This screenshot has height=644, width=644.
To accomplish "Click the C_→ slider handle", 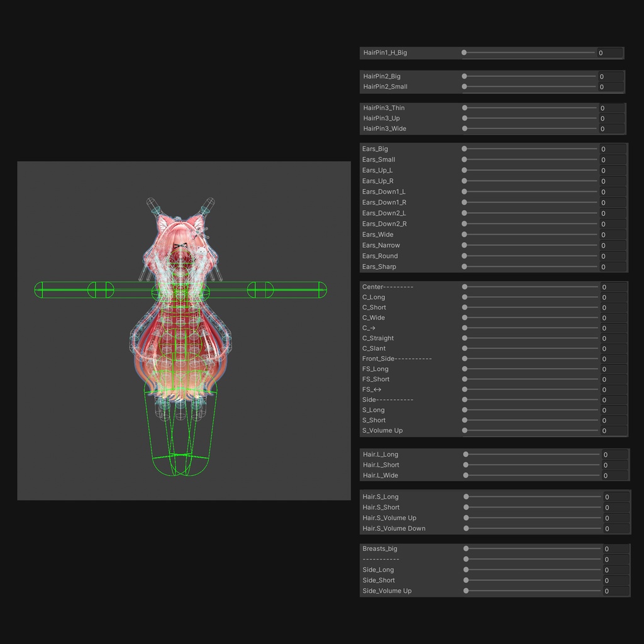I will pyautogui.click(x=465, y=328).
